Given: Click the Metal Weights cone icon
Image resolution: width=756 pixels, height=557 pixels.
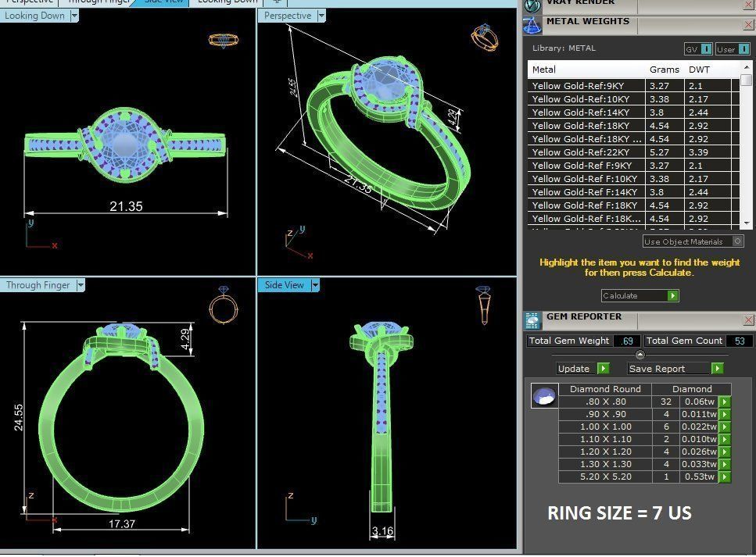Looking at the screenshot, I should coord(532,26).
